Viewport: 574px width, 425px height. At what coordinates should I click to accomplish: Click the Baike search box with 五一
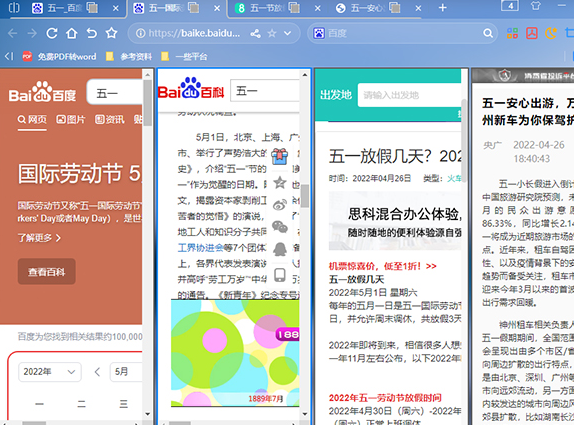265,90
